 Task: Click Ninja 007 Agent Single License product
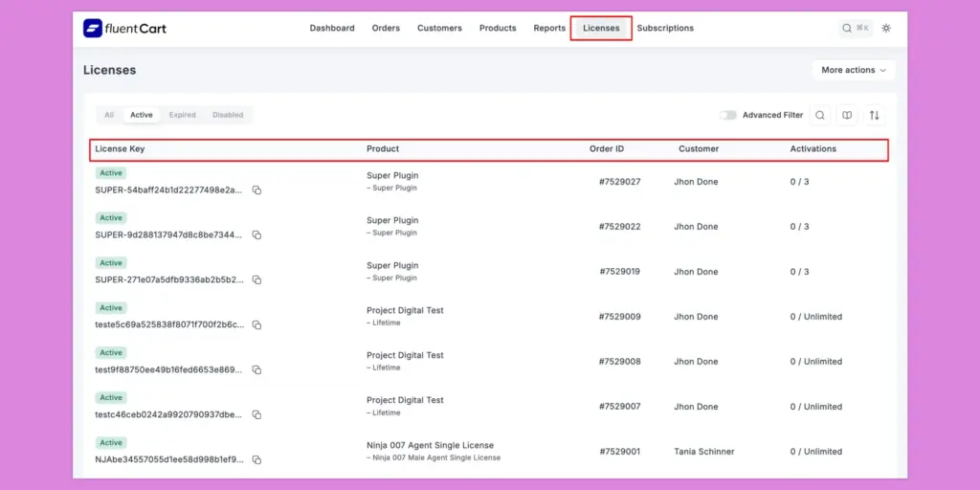[430, 446]
